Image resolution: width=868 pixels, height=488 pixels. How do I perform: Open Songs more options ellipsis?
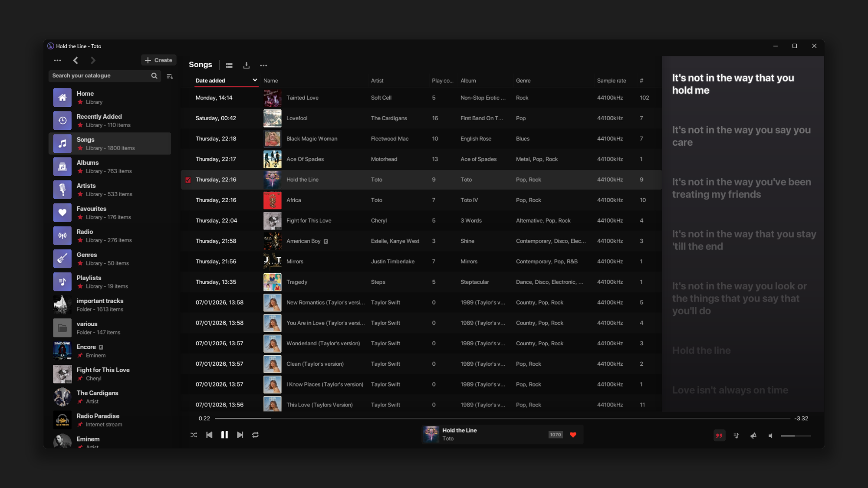pyautogui.click(x=263, y=66)
